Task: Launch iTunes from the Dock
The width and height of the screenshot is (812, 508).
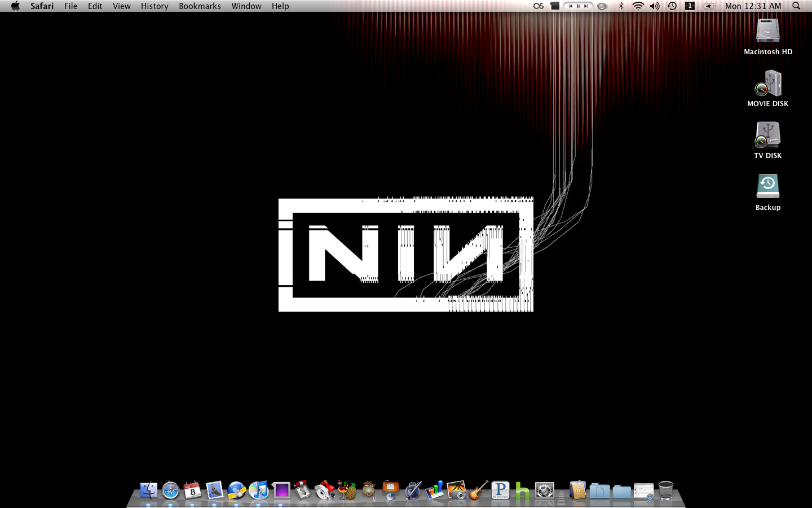Action: (259, 490)
